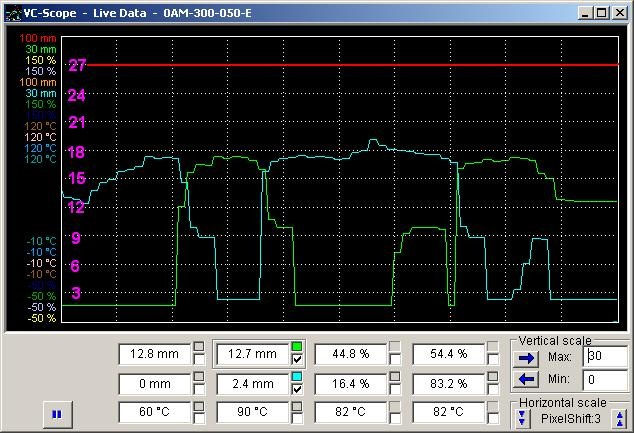Viewport: 634px width, 433px height.
Task: Click the magenta 18 axis label
Action: [76, 152]
